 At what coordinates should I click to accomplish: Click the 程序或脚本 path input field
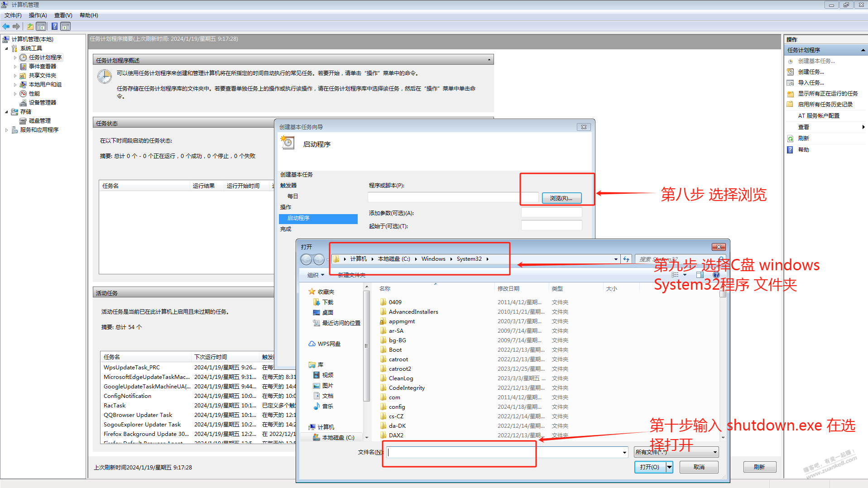click(x=453, y=197)
